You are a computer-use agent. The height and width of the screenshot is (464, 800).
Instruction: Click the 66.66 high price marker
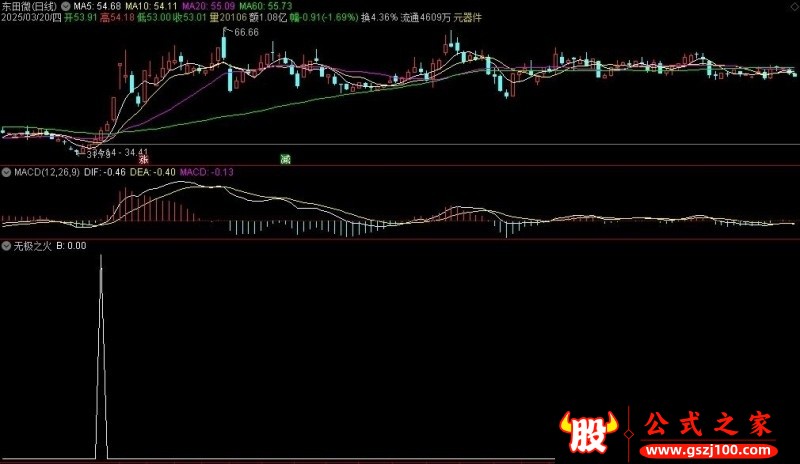(x=246, y=32)
